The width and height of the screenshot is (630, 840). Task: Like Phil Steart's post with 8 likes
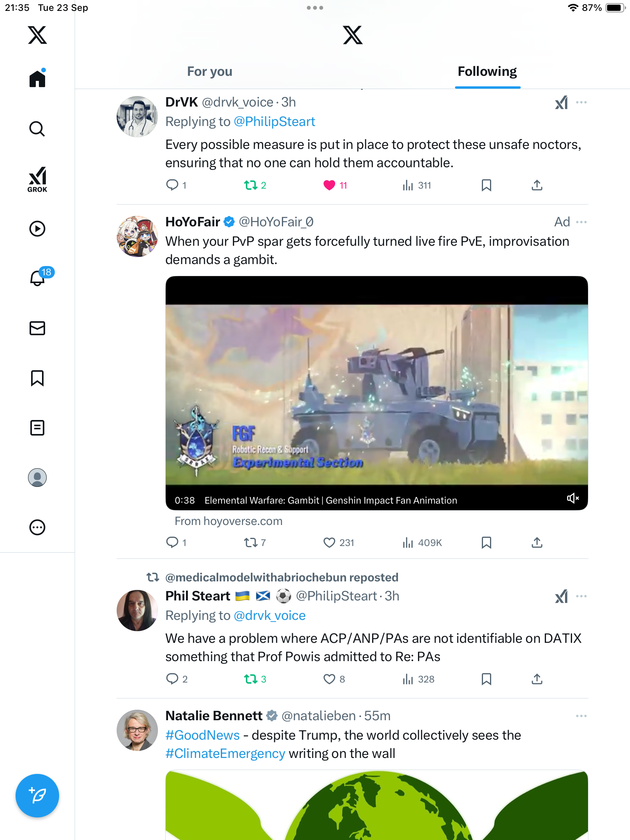pos(329,679)
